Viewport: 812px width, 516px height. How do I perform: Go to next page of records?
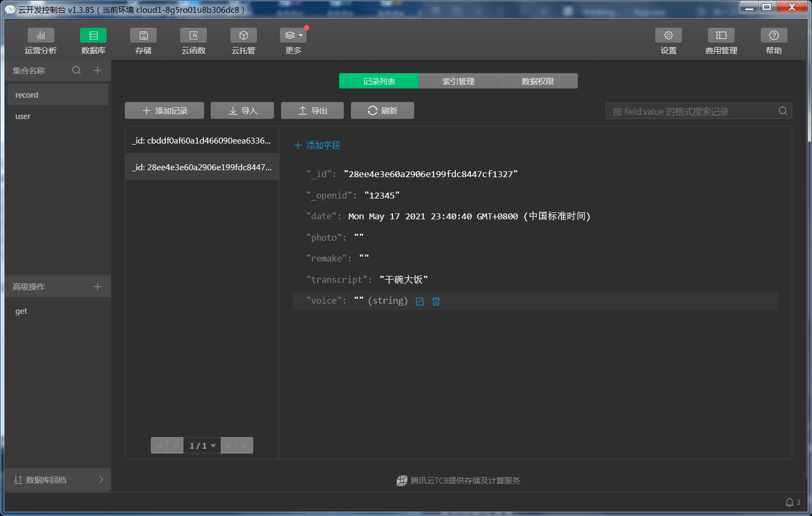(x=229, y=446)
